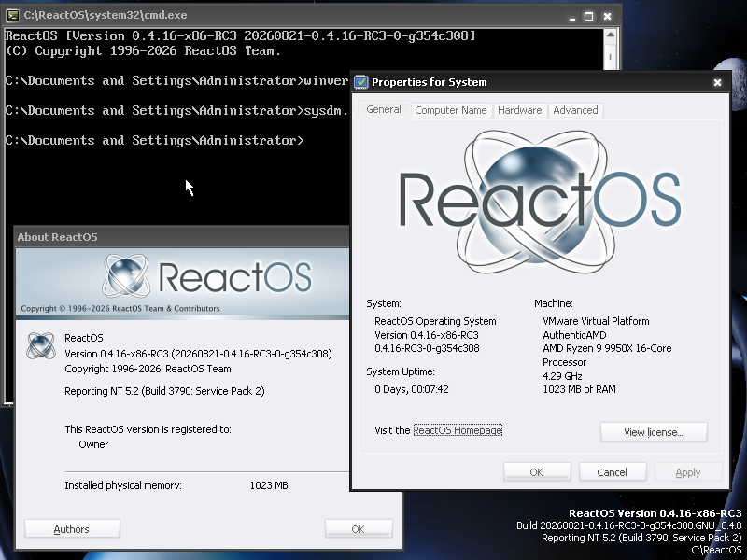
Task: Click the small ReactOS icon in About dialog
Action: coord(40,345)
